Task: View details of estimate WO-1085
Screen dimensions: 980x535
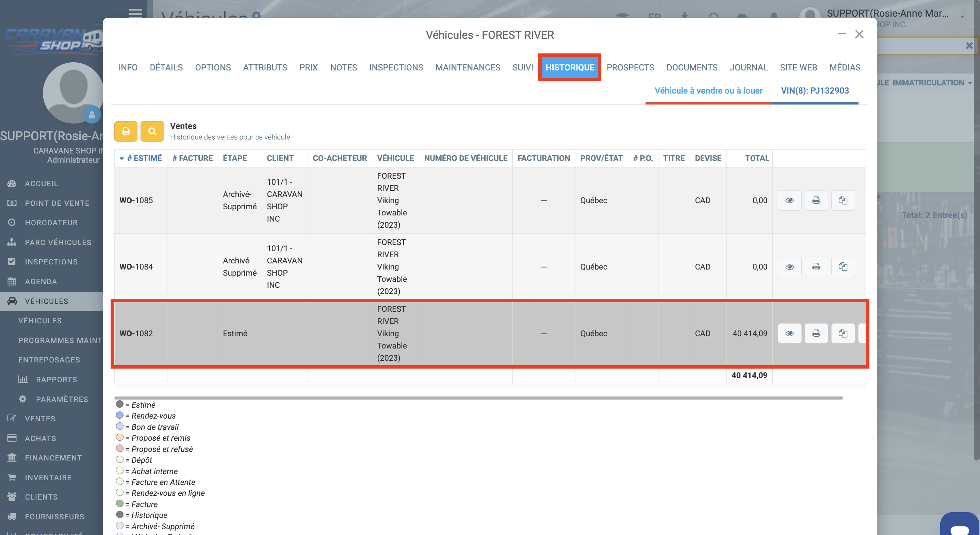Action: [789, 200]
